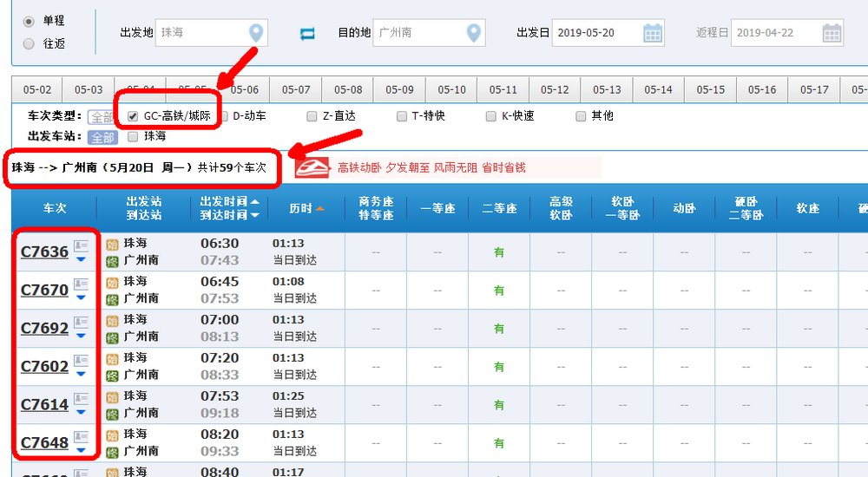The width and height of the screenshot is (868, 477).
Task: Open the 出发日 calendar picker
Action: [653, 33]
